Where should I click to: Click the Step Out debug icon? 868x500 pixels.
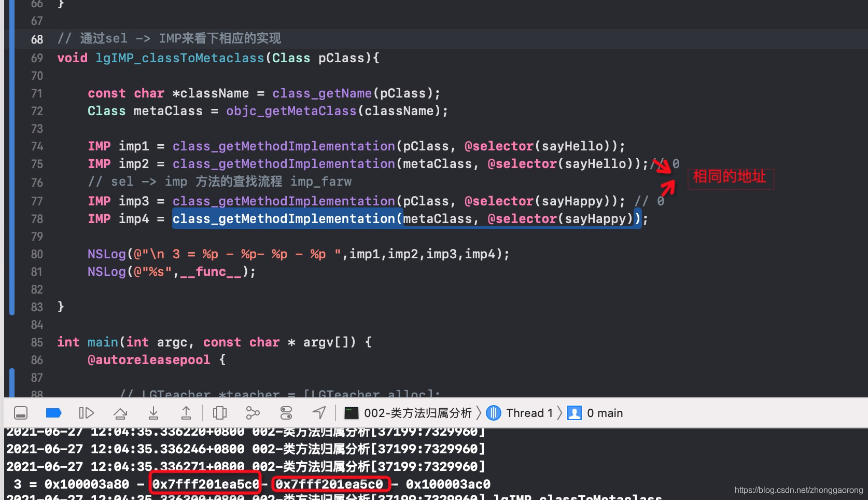coord(186,413)
